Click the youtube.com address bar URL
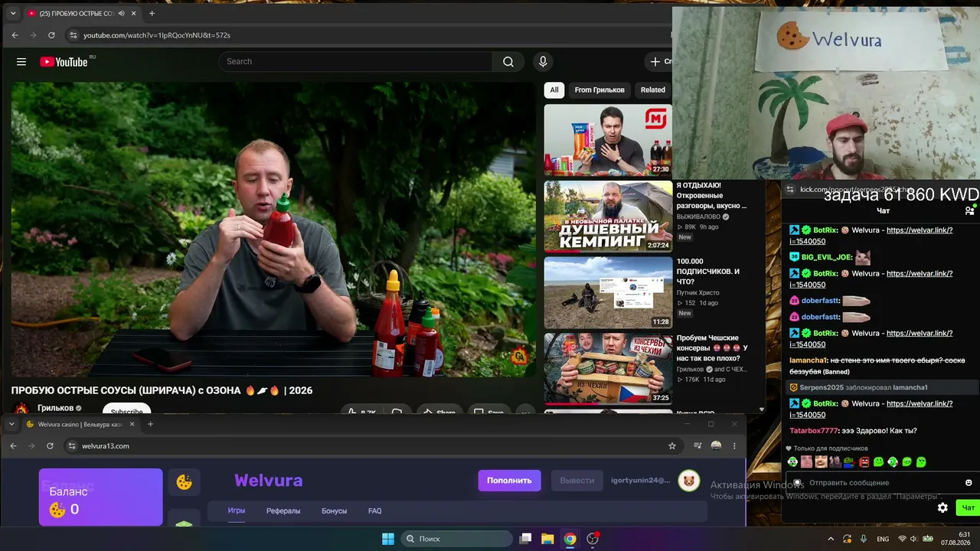The height and width of the screenshot is (551, 980). [157, 35]
